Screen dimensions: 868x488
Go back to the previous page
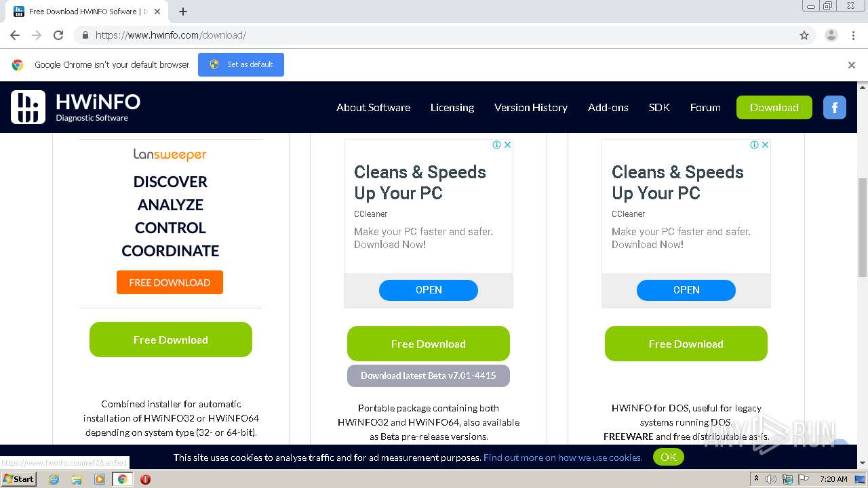[x=15, y=35]
